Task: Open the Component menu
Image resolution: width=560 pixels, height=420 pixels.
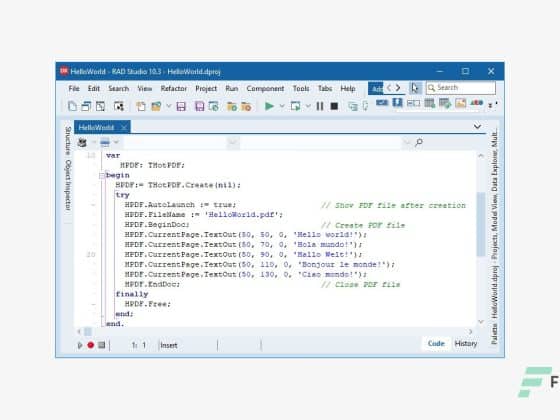Action: 265,88
